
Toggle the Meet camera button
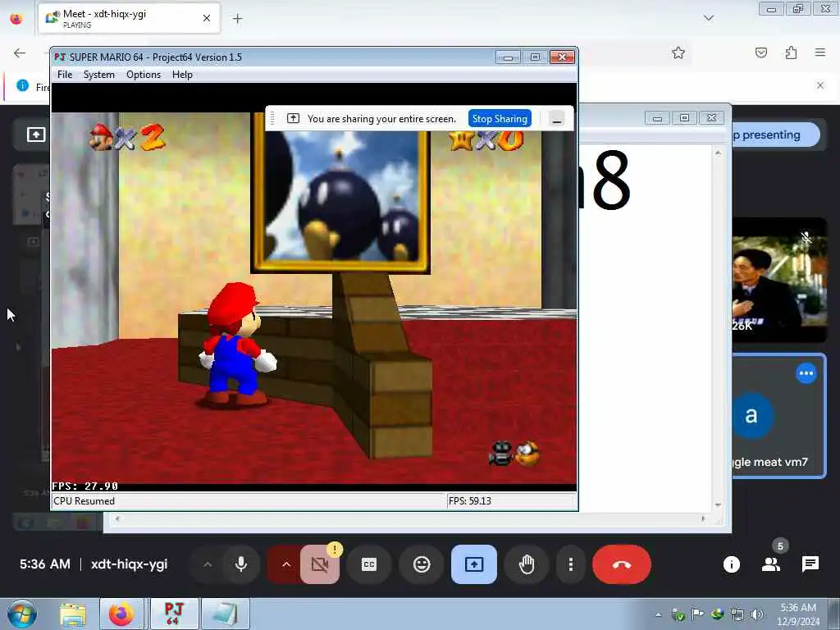click(x=319, y=564)
